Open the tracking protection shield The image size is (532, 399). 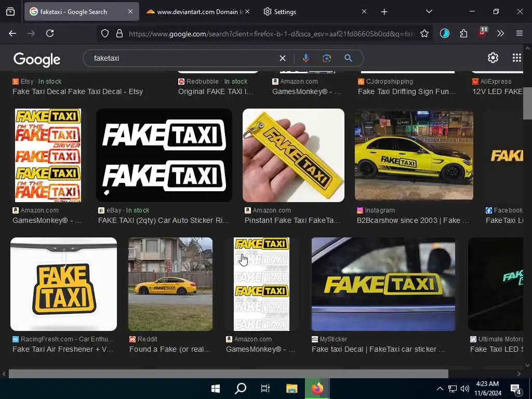(x=105, y=33)
